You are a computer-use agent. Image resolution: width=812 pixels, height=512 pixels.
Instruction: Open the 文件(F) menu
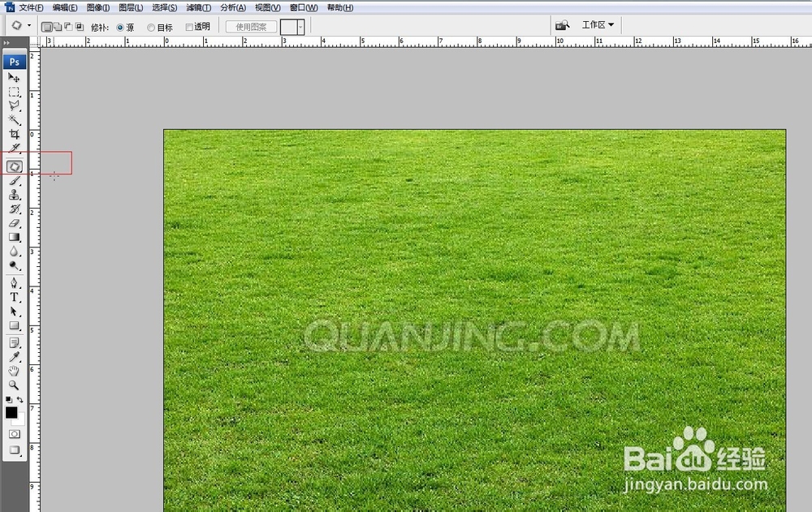[x=31, y=8]
